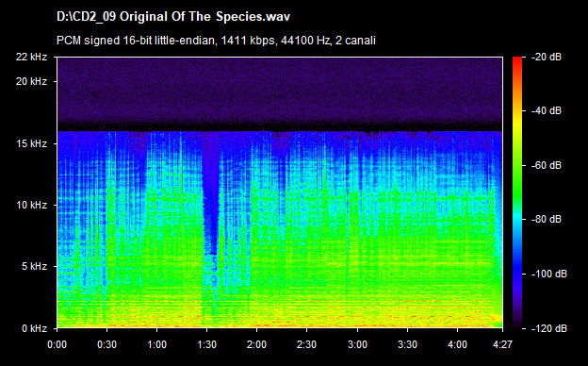Click the 0:30 time axis marker
588x366 pixels.
pyautogui.click(x=106, y=344)
